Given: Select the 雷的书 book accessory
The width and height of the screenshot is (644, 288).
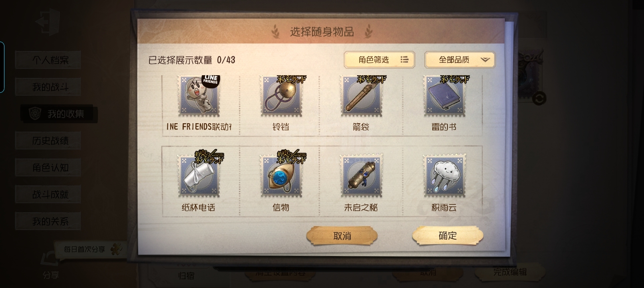Looking at the screenshot, I should click(444, 96).
